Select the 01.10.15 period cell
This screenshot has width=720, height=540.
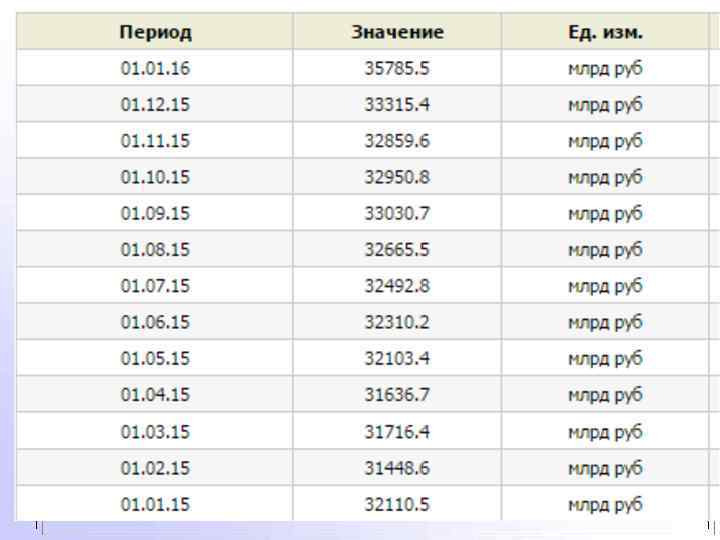tap(155, 177)
